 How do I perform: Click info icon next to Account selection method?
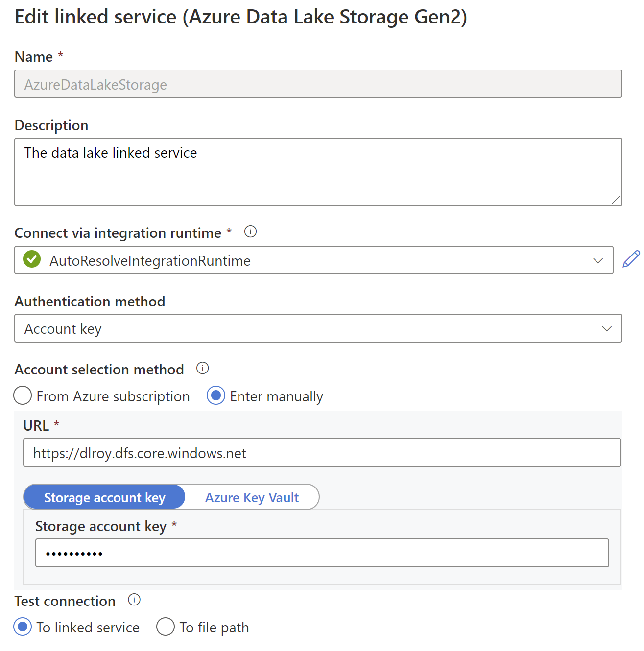(202, 368)
